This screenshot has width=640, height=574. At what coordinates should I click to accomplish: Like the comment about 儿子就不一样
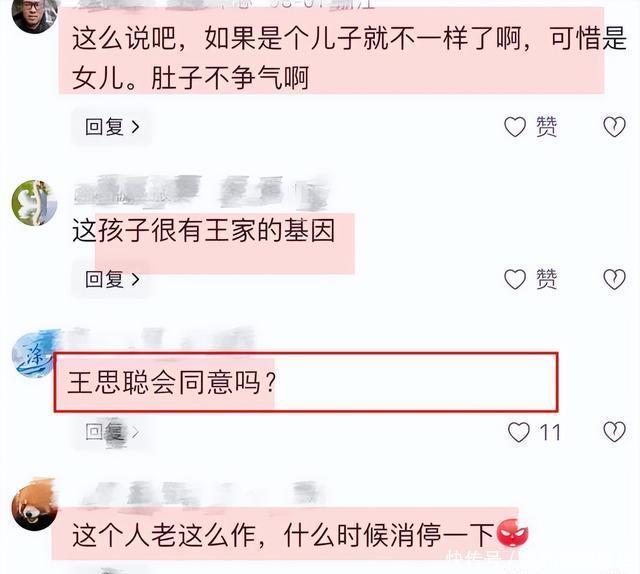click(x=515, y=127)
